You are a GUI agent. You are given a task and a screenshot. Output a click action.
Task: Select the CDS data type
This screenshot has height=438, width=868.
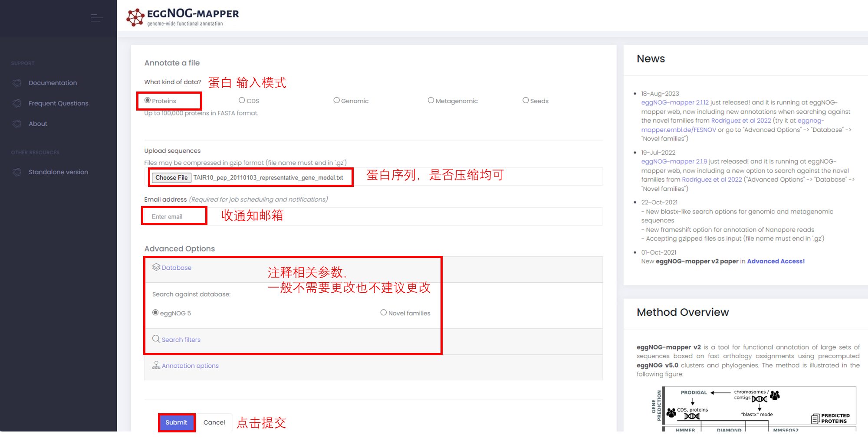tap(242, 100)
